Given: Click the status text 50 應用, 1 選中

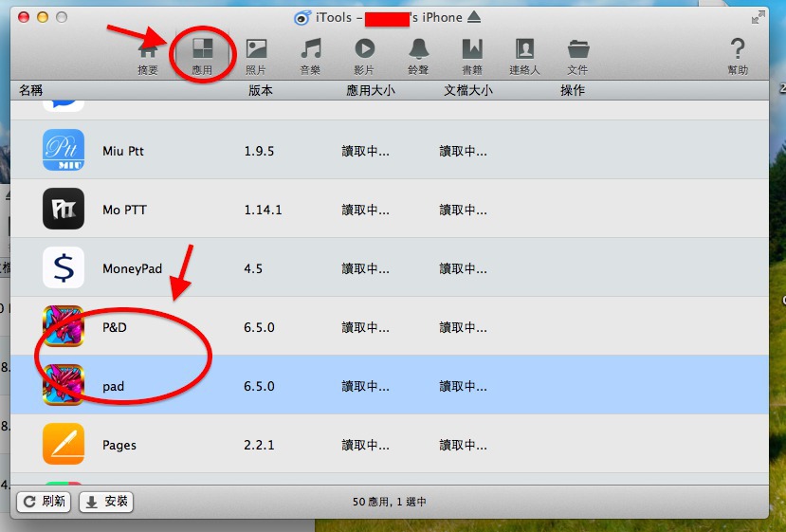Looking at the screenshot, I should (x=390, y=502).
